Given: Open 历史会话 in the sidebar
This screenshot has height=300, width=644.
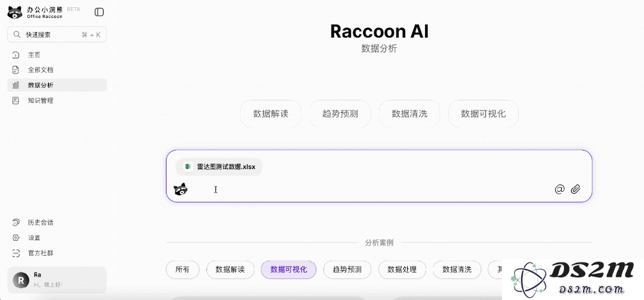Looking at the screenshot, I should [x=57, y=222].
